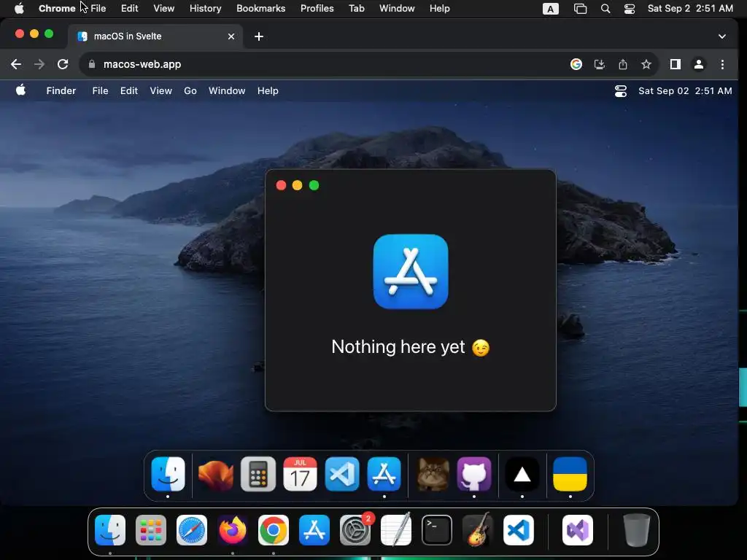
Task: Expand the tab search chevron
Action: 722,36
